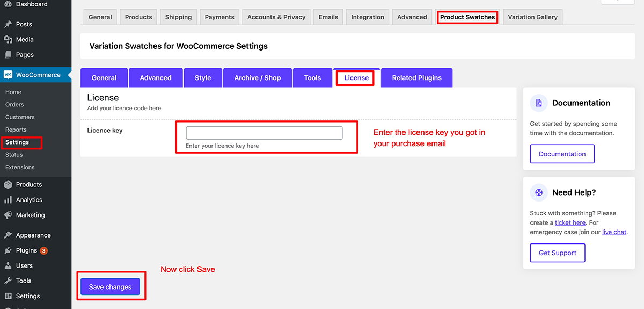Screen dimensions: 644x309
Task: Open the Variation Gallery tab
Action: pyautogui.click(x=532, y=17)
